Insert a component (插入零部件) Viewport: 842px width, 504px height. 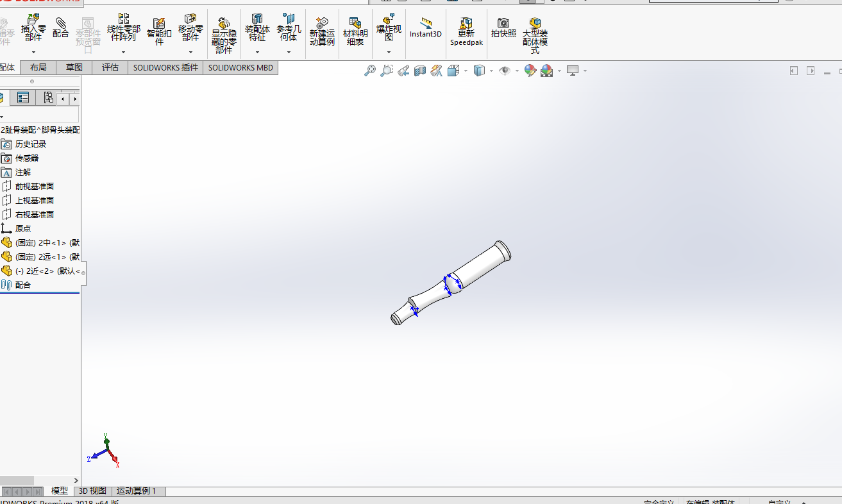tap(33, 28)
